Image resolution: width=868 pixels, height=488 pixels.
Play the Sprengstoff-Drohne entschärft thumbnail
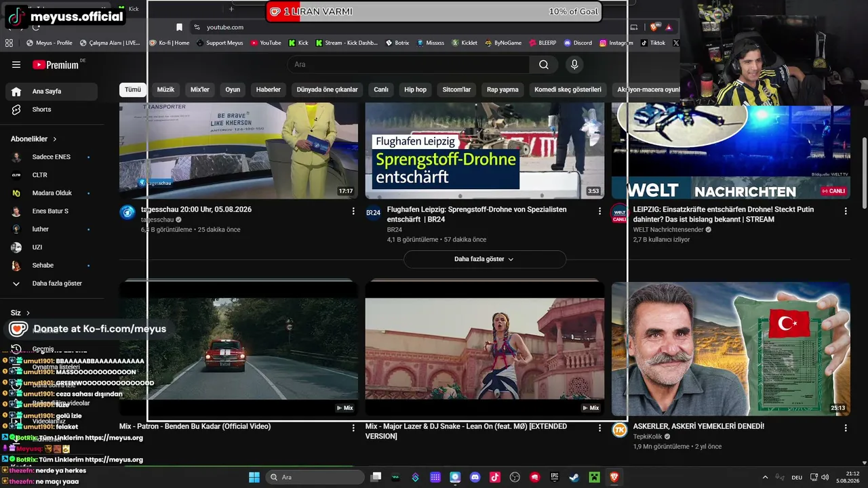pyautogui.click(x=485, y=151)
